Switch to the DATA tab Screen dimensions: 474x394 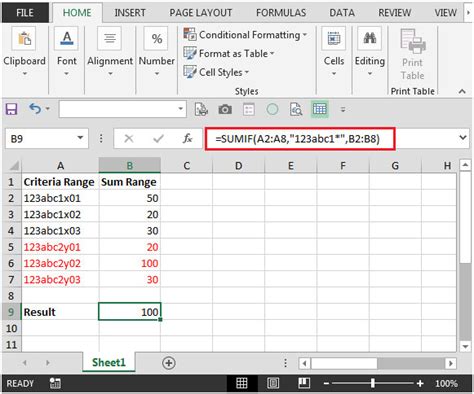342,13
